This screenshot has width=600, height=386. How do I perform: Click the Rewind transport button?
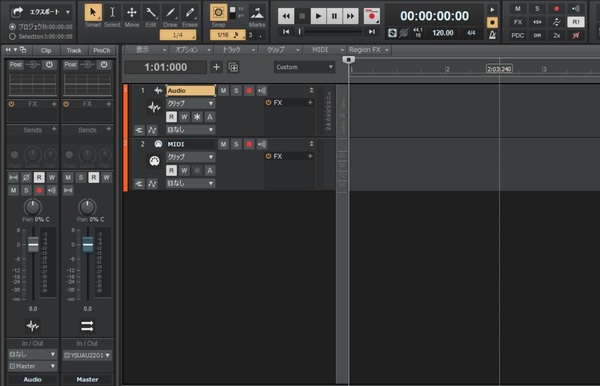click(286, 16)
